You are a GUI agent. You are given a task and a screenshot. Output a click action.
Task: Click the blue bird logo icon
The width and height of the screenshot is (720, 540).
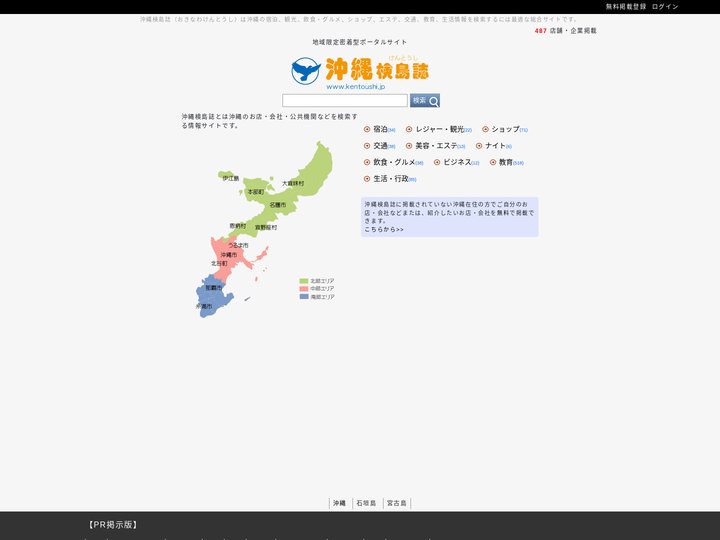(x=306, y=71)
